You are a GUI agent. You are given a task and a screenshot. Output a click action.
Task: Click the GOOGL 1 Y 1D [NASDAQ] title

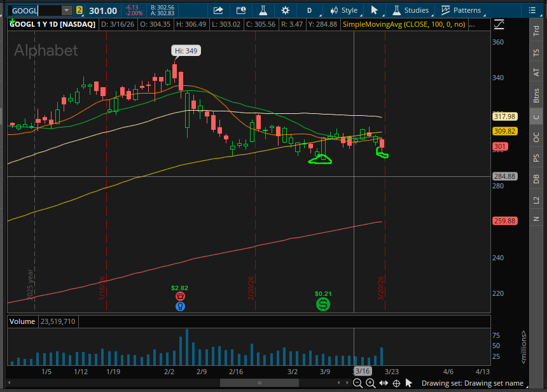coord(52,24)
